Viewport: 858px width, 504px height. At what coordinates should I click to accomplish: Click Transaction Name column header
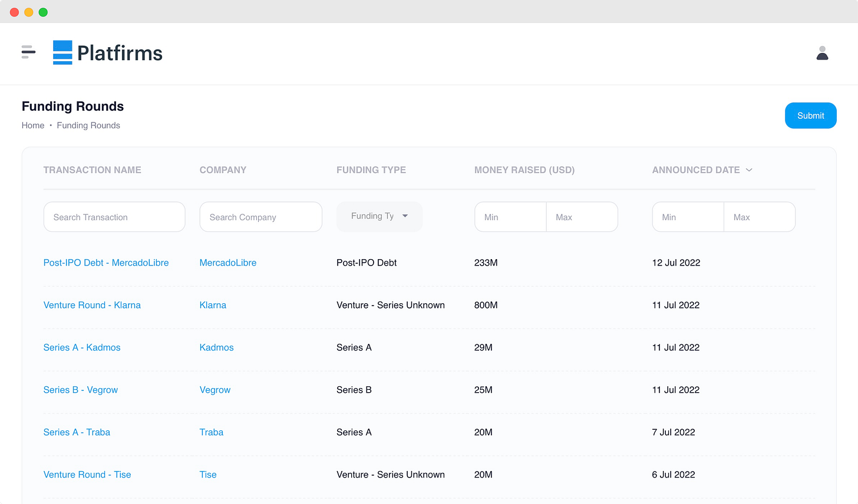point(93,170)
